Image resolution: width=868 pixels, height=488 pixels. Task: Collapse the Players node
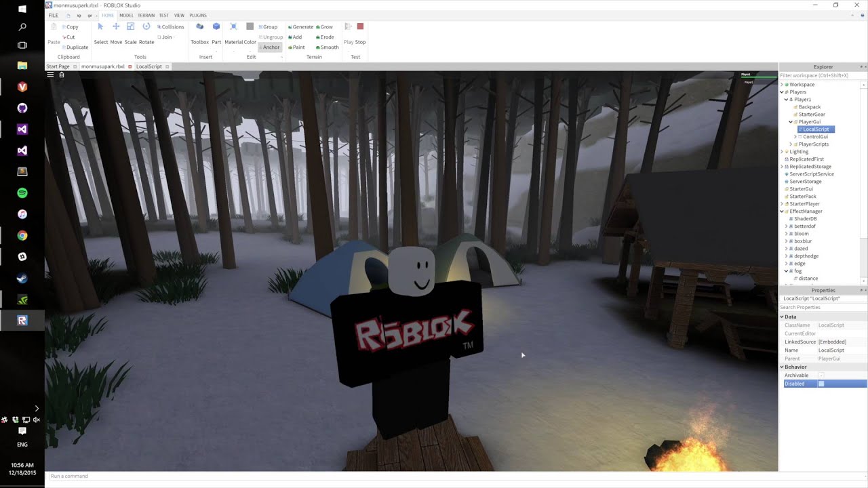pyautogui.click(x=782, y=92)
